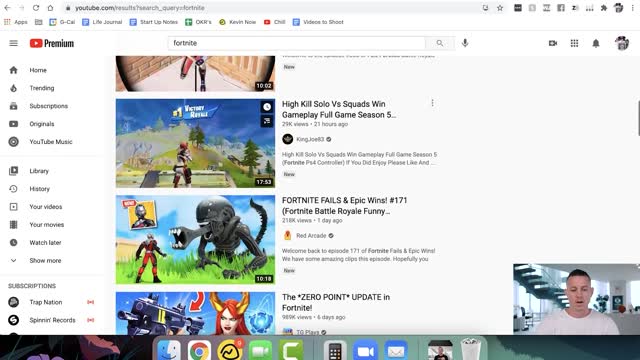Click the browser back arrow
The width and height of the screenshot is (640, 360).
(7, 8)
